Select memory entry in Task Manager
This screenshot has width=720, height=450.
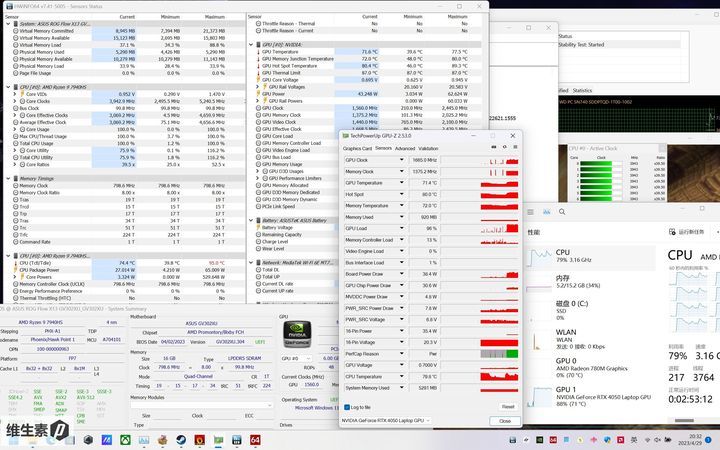tap(591, 281)
